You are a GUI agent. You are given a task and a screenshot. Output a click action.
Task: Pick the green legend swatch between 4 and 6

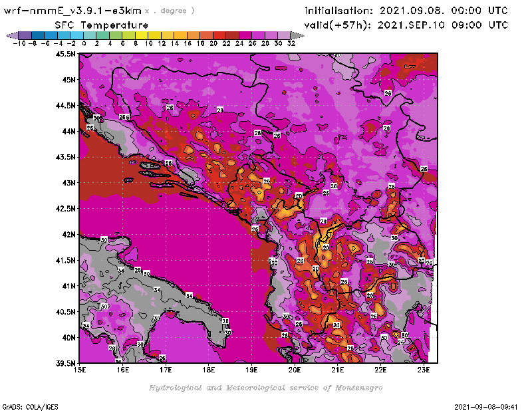[x=116, y=35]
